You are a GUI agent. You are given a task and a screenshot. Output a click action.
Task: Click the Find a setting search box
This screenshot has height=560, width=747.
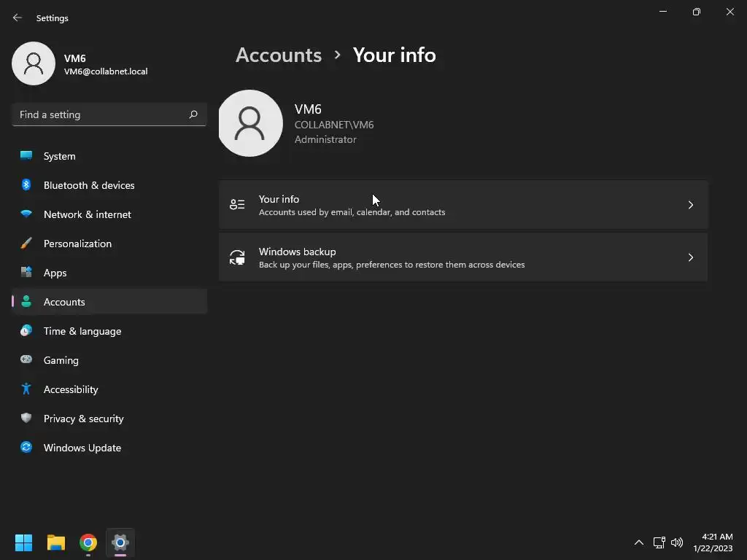[102, 114]
